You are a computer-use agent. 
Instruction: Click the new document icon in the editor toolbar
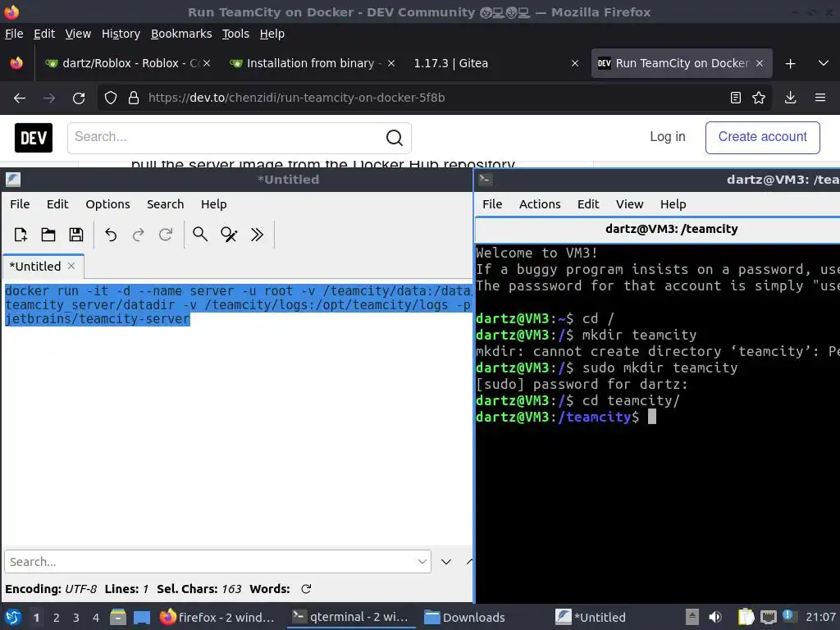tap(21, 235)
